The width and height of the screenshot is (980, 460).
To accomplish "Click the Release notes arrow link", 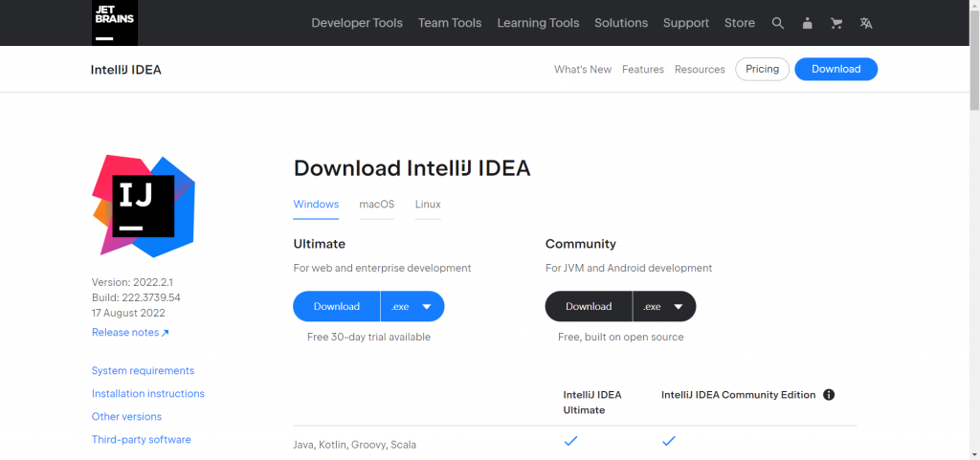I will point(130,332).
